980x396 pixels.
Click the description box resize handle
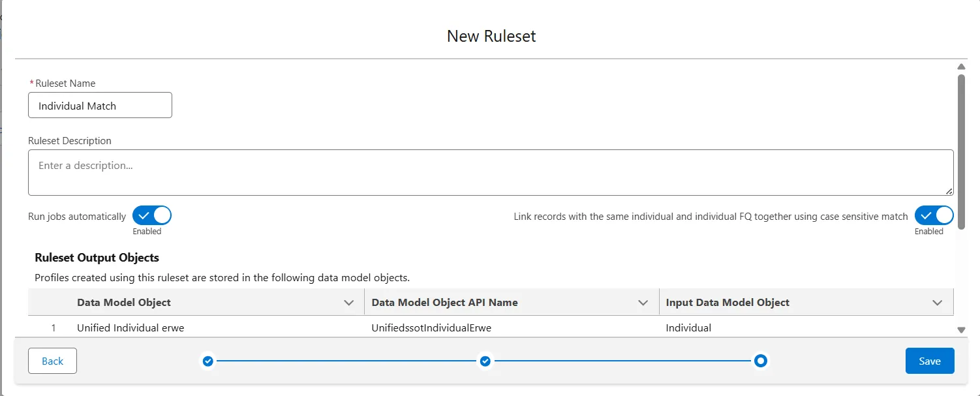click(949, 191)
